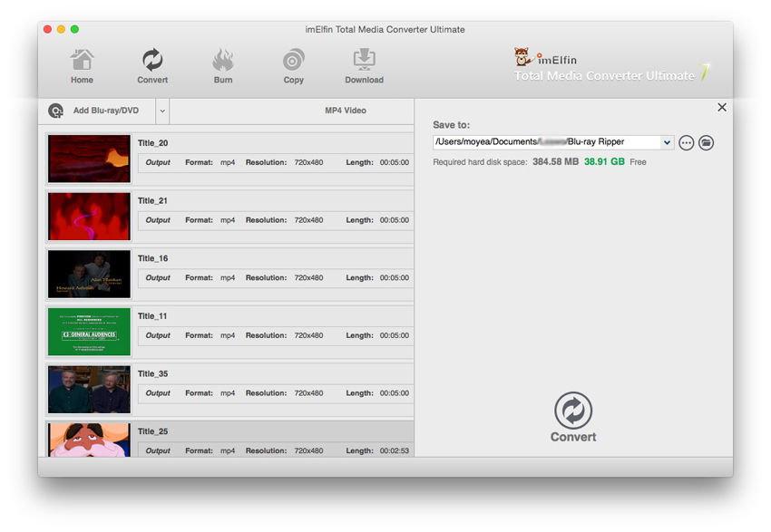
Task: Select the Title_20 thumbnail
Action: pos(89,159)
